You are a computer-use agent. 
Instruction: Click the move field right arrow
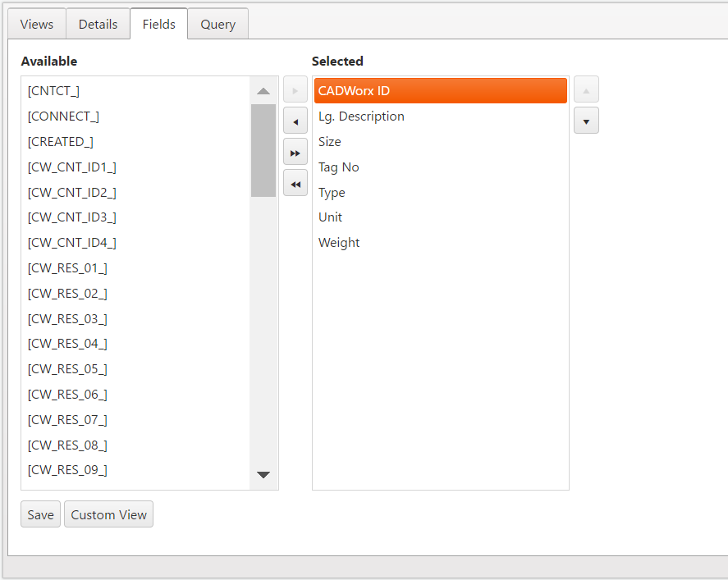tap(295, 89)
